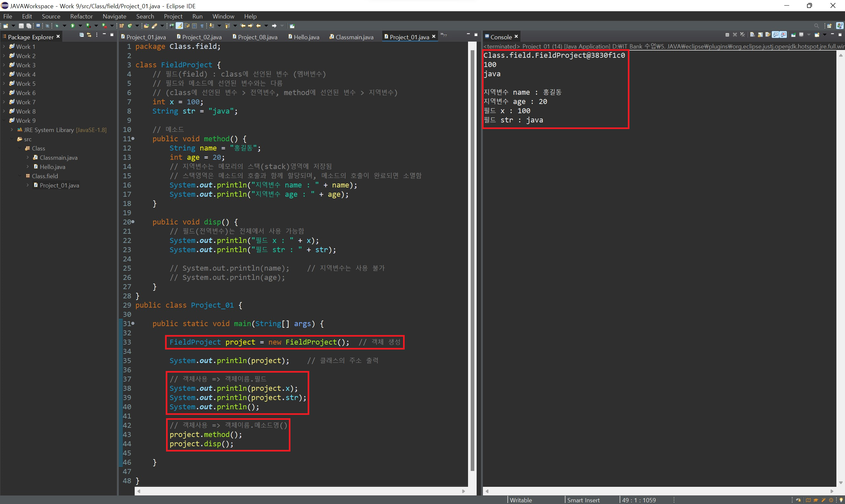Toggle Mark Occurrences highlighter
The width and height of the screenshot is (845, 504).
pos(179,26)
